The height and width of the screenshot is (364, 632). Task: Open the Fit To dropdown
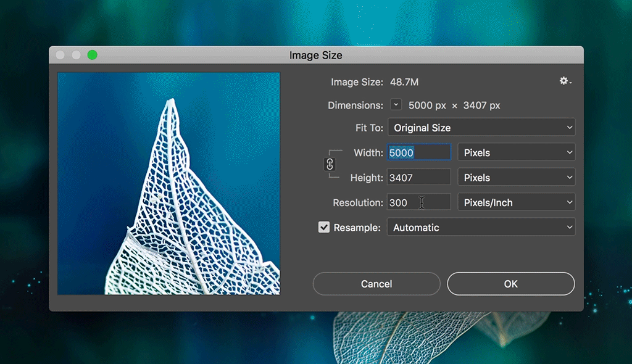tap(481, 128)
